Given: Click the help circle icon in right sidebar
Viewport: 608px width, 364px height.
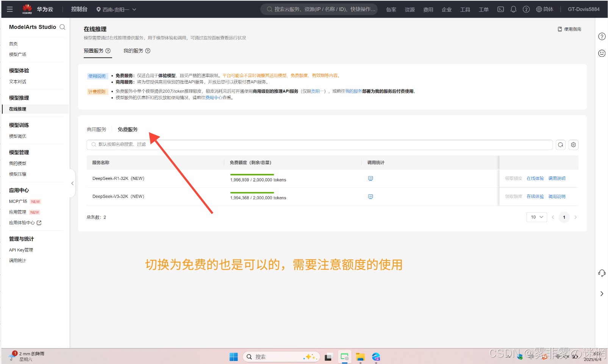Looking at the screenshot, I should 602,36.
